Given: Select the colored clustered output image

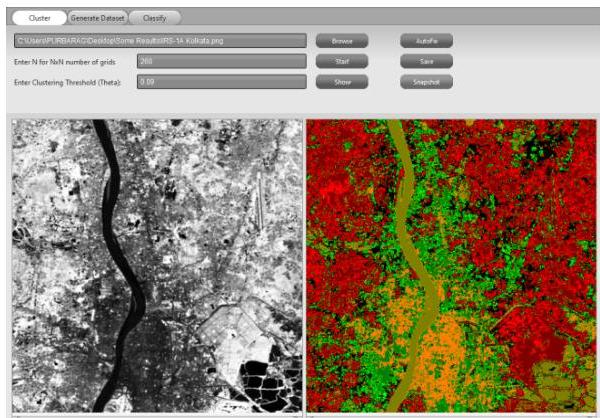Looking at the screenshot, I should pyautogui.click(x=452, y=266).
